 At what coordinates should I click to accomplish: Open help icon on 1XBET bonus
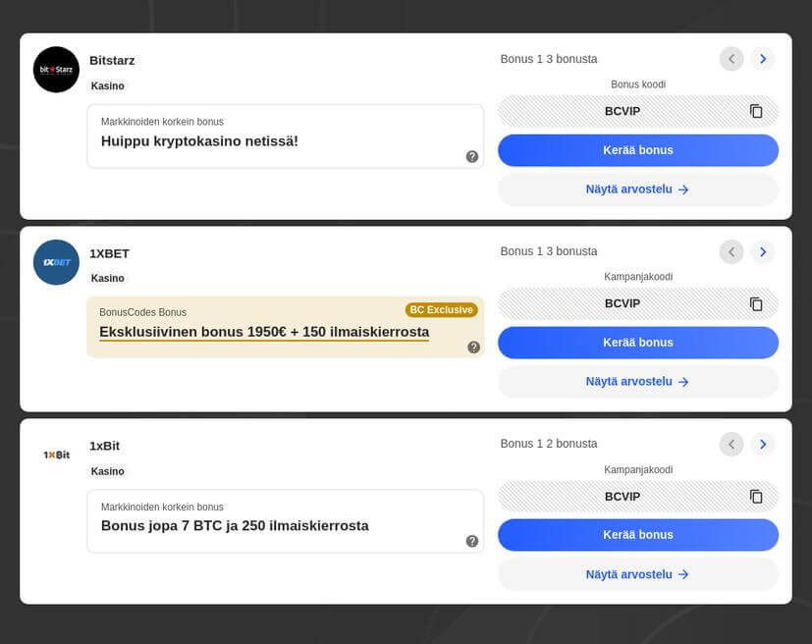[x=474, y=347]
